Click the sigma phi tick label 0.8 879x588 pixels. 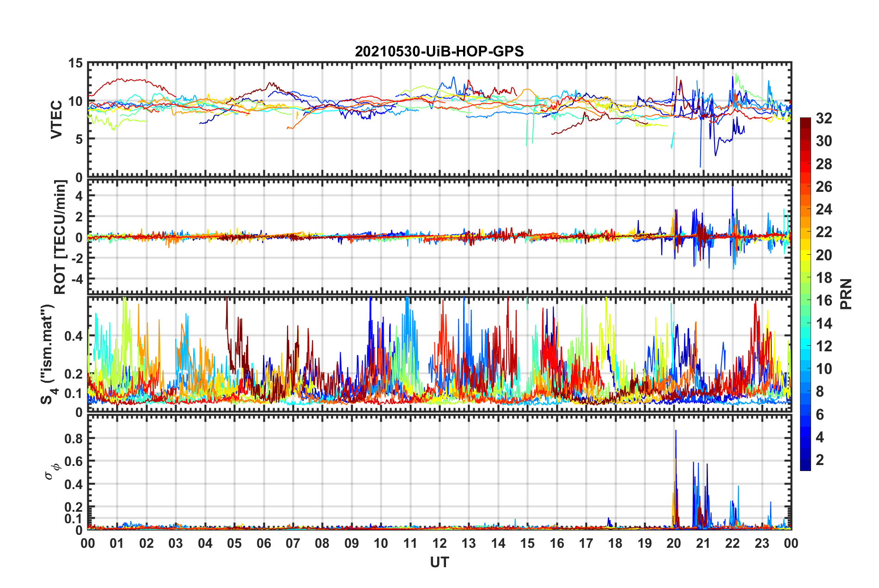click(73, 438)
